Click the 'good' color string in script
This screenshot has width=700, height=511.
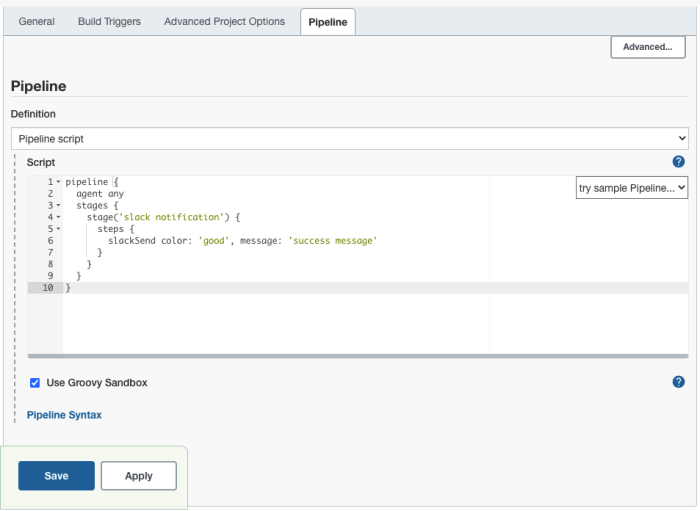tap(214, 241)
